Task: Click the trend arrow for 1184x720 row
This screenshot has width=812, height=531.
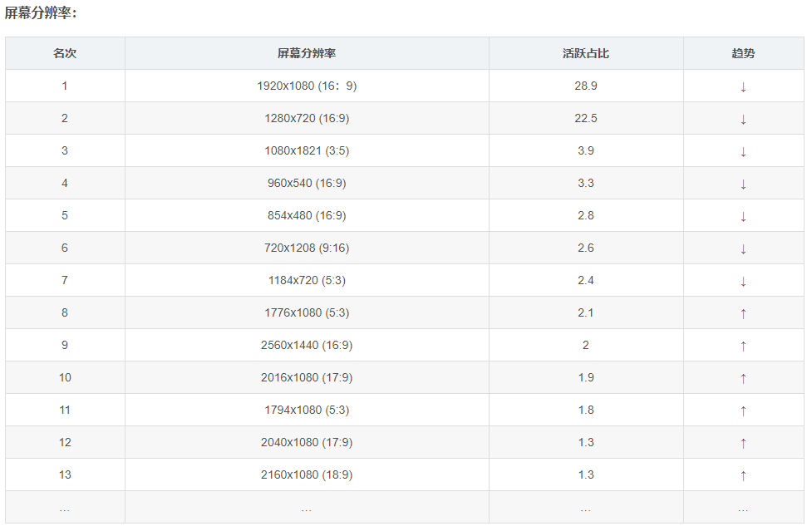Action: coord(743,281)
